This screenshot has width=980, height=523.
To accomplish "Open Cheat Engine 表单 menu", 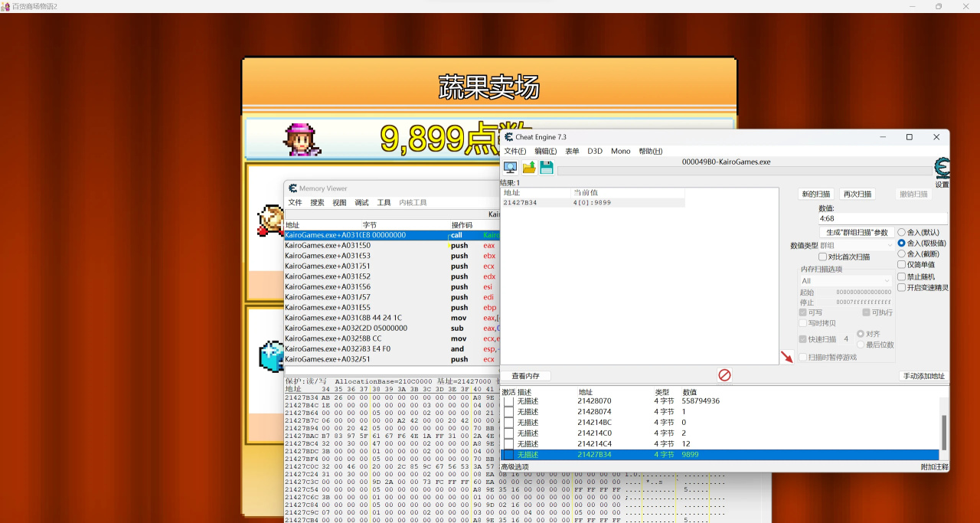I will click(572, 151).
